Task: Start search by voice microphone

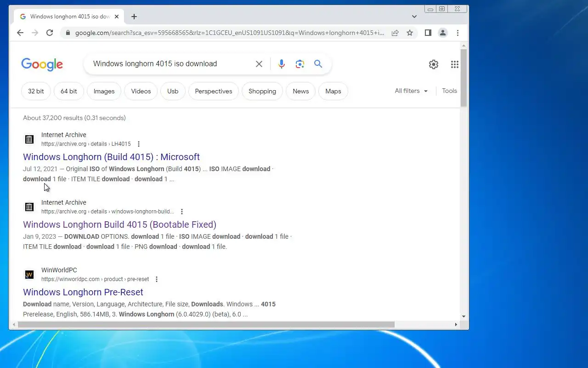Action: (282, 64)
